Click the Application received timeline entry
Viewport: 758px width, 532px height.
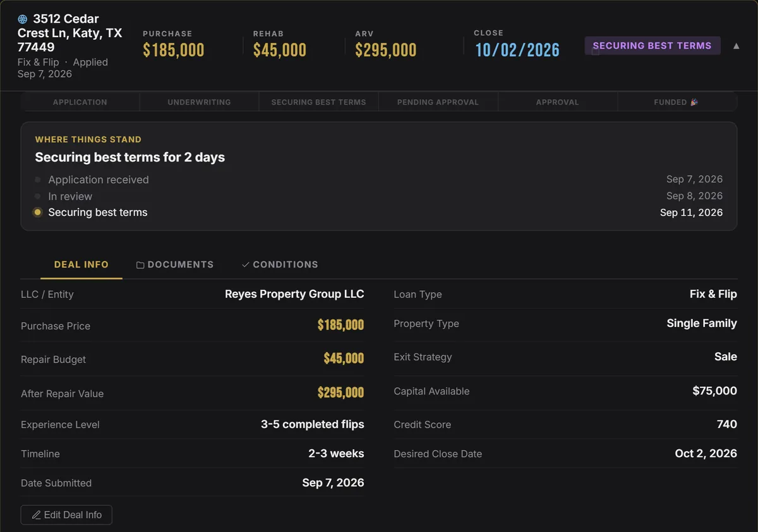click(x=99, y=180)
